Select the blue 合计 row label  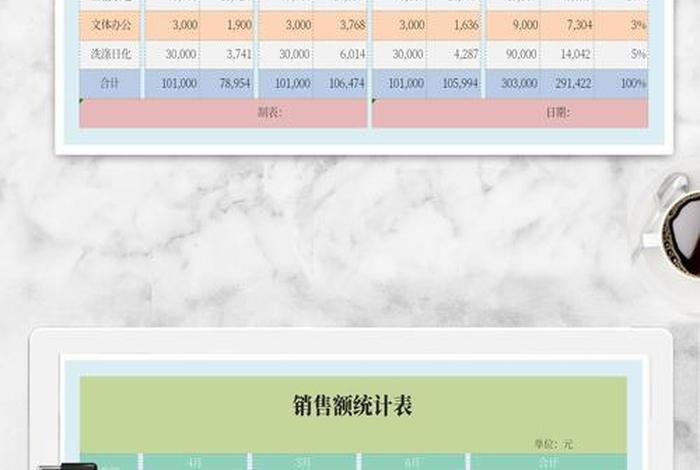coord(110,83)
